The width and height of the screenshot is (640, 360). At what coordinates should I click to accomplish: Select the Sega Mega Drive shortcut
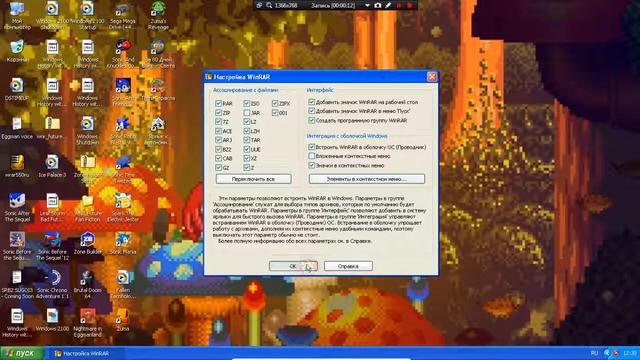122,15
